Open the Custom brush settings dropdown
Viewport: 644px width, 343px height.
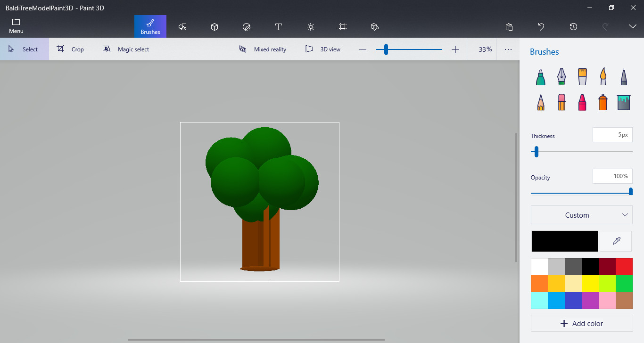tap(581, 215)
